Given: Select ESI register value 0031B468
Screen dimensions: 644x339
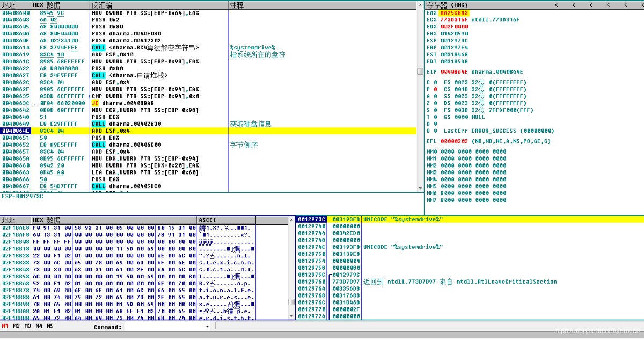Looking at the screenshot, I should pyautogui.click(x=454, y=55).
